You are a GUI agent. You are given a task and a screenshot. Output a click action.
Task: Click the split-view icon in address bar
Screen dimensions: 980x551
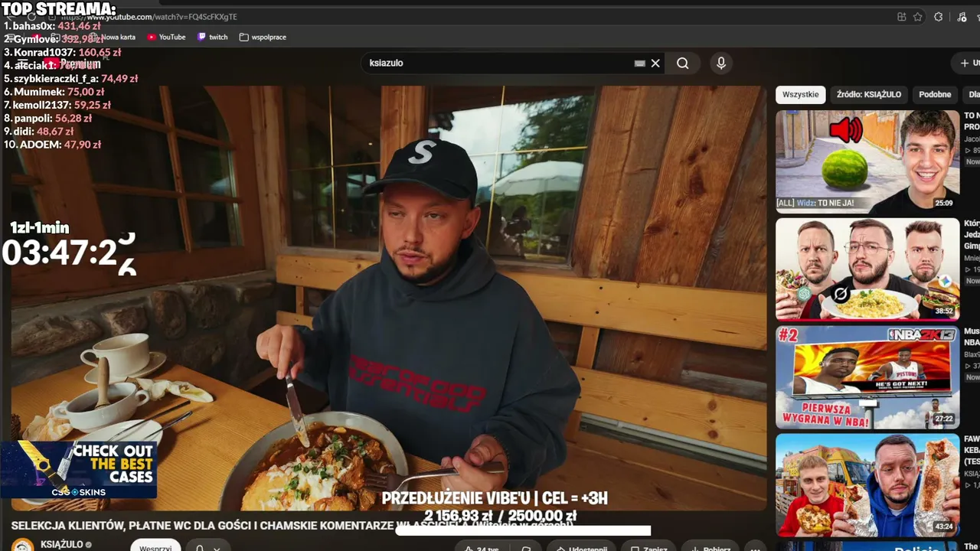tap(901, 17)
